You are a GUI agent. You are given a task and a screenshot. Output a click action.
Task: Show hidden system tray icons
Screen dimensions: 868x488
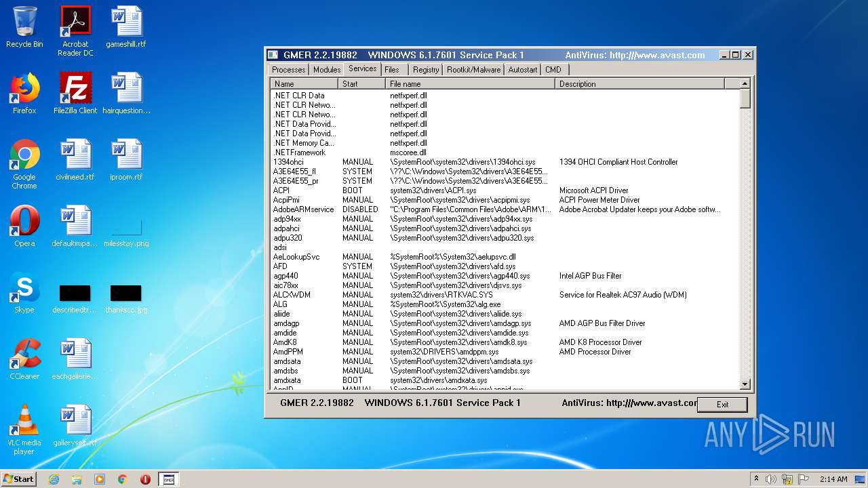pyautogui.click(x=756, y=479)
